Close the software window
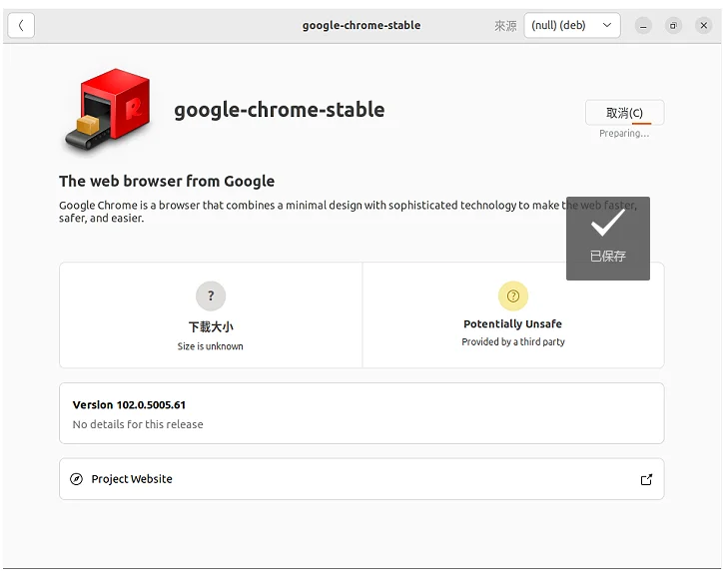The height and width of the screenshot is (577, 728). [x=704, y=26]
